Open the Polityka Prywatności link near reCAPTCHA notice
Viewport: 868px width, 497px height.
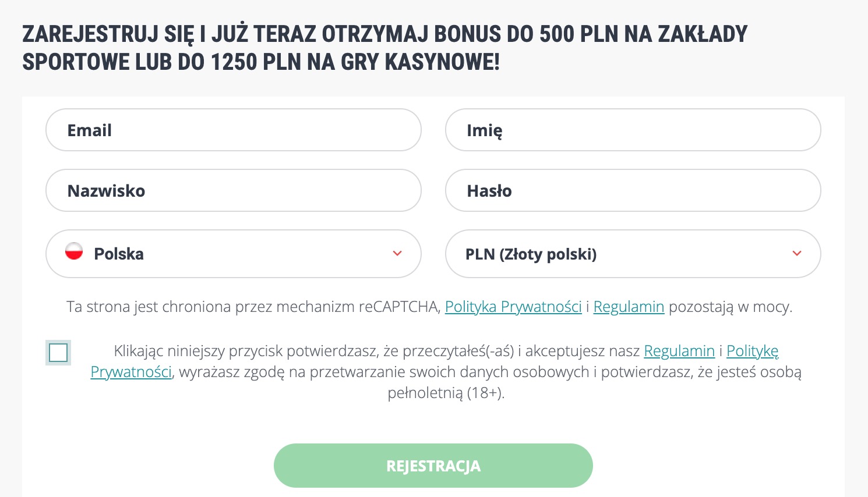pos(513,307)
